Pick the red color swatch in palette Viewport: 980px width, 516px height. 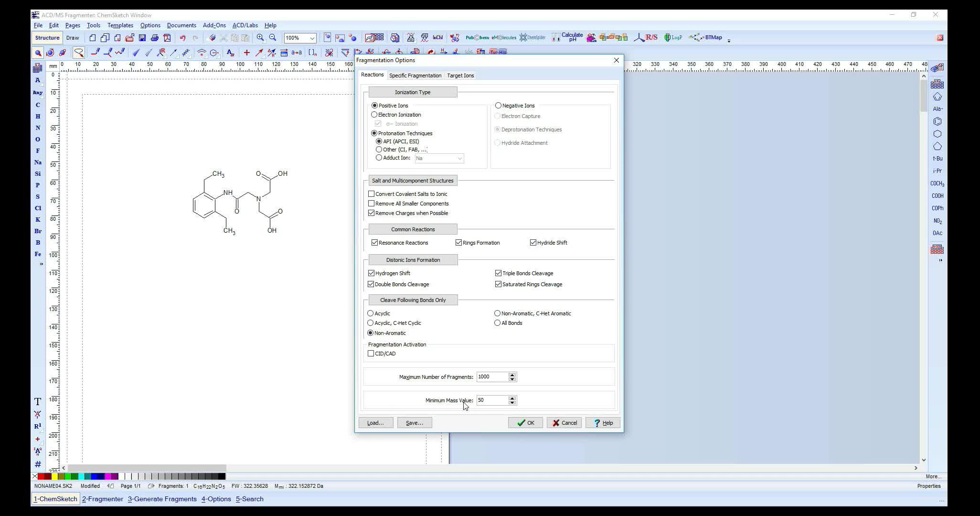coord(41,476)
